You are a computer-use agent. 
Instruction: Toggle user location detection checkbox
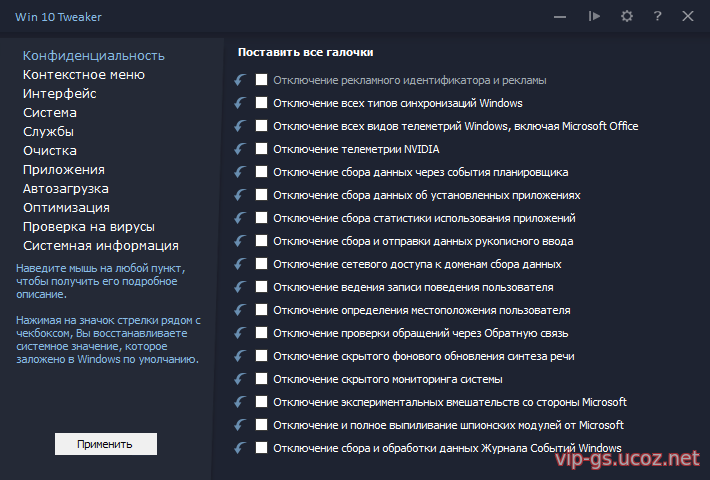point(261,309)
